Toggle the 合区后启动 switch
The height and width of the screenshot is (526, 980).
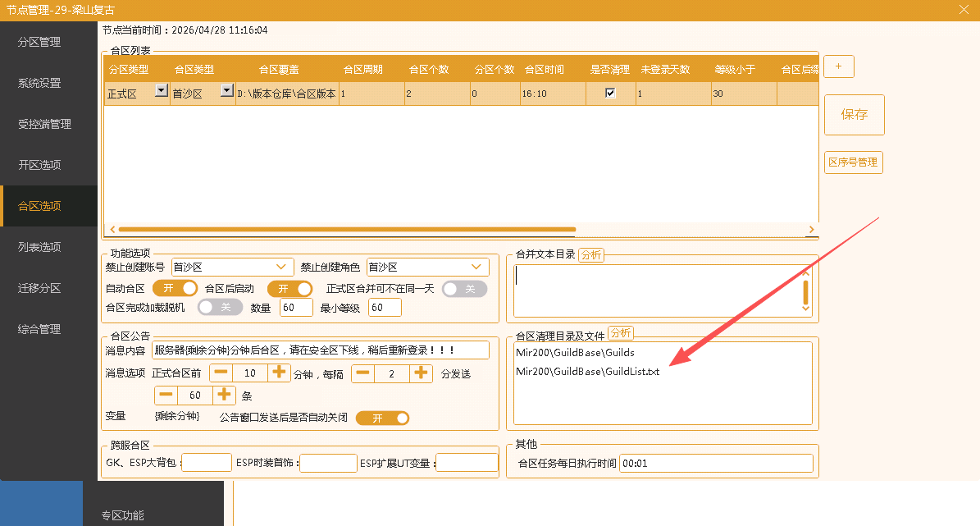point(290,288)
